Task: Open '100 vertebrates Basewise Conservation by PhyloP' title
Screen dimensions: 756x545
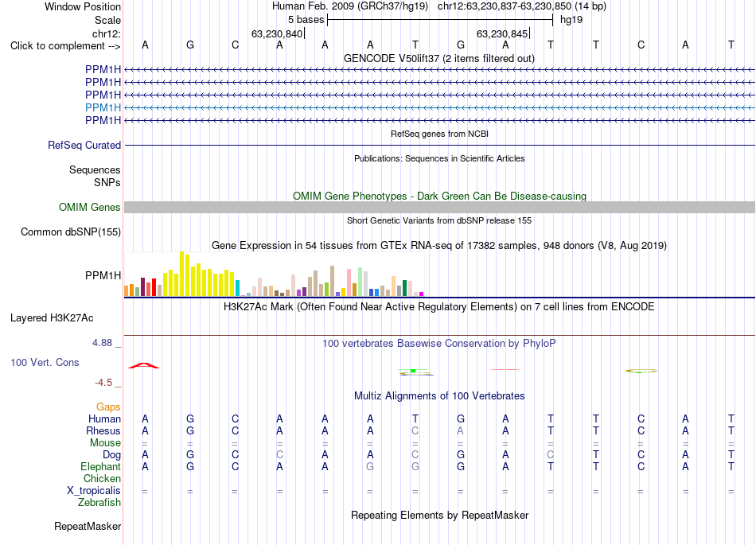Action: click(438, 344)
